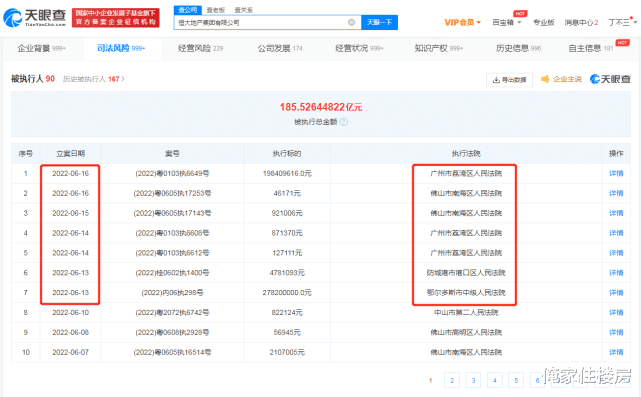Open 详情 for row 1 case 6649号
Image resolution: width=641 pixels, height=397 pixels.
tap(616, 173)
